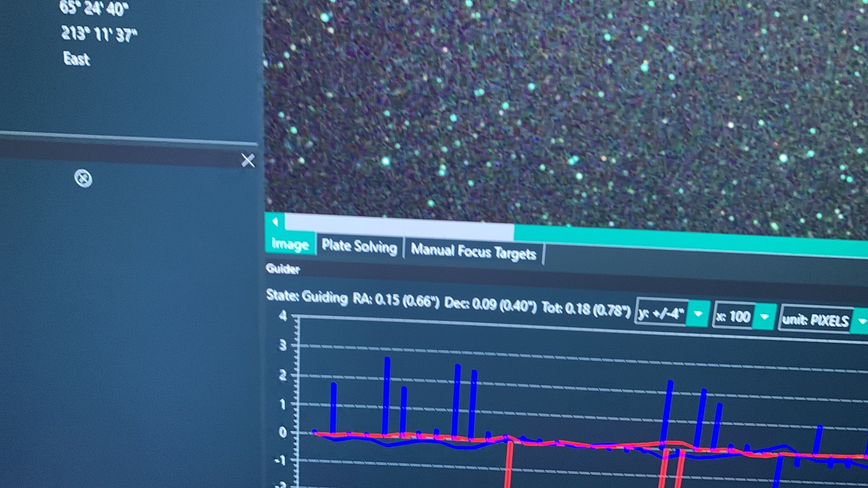The width and height of the screenshot is (868, 488).
Task: Click the 213° 11' 37" coordinate value
Action: point(99,34)
